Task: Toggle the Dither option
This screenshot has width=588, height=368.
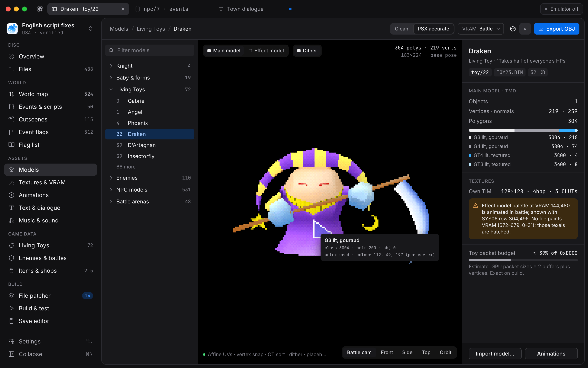Action: point(307,51)
